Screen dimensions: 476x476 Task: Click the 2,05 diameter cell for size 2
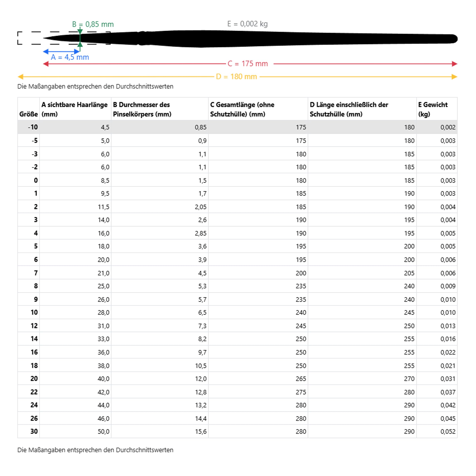tap(200, 207)
